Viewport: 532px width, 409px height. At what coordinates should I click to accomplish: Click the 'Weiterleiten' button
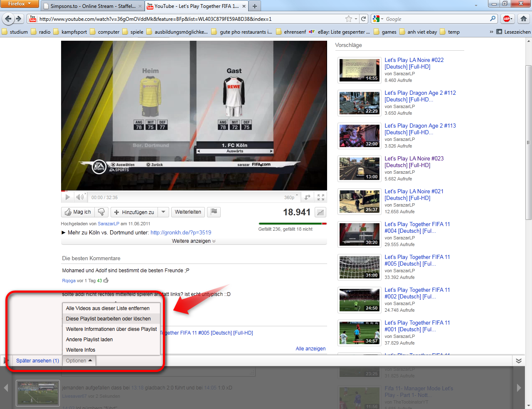click(188, 212)
